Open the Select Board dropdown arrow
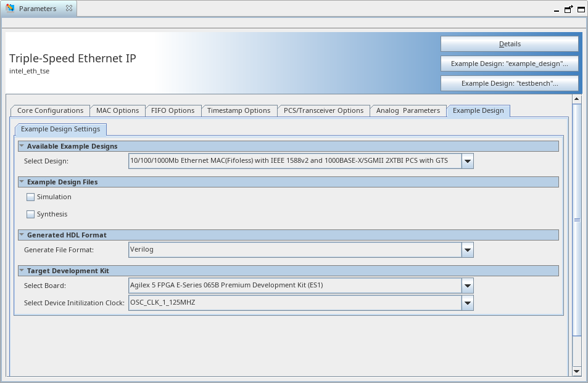Image resolution: width=588 pixels, height=383 pixels. (x=467, y=286)
